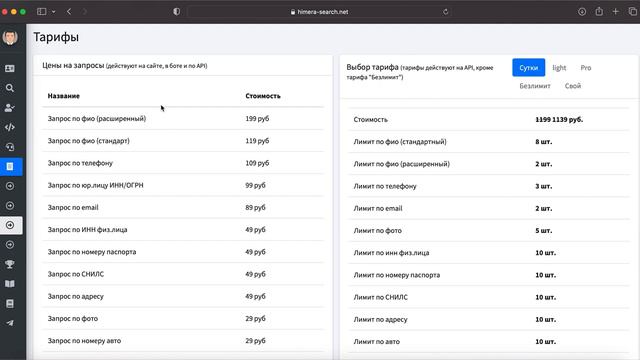640x360 pixels.
Task: Select row Запрос по ИНН физ.лица
Action: [x=183, y=229]
